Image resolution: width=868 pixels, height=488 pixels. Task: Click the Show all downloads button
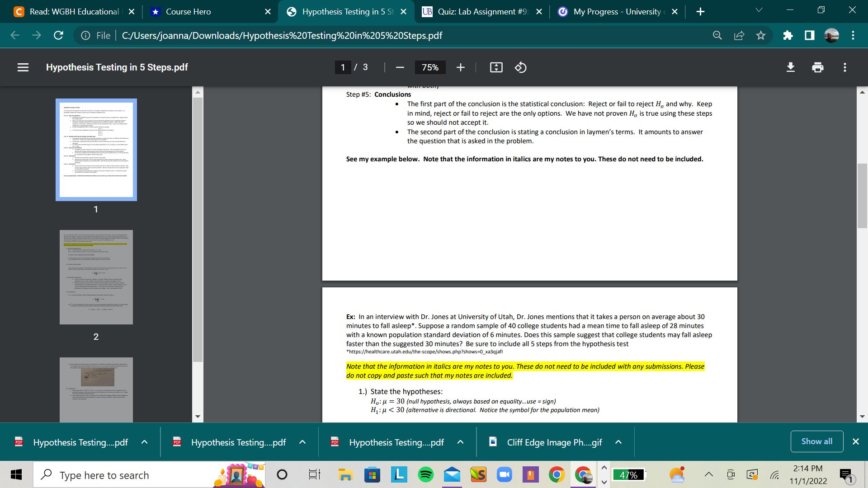[816, 441]
